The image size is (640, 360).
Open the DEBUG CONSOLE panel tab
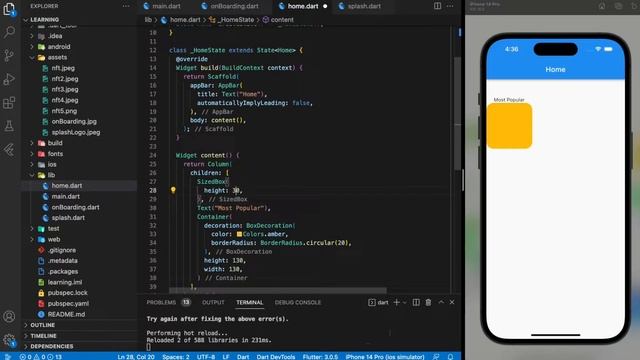pyautogui.click(x=298, y=302)
